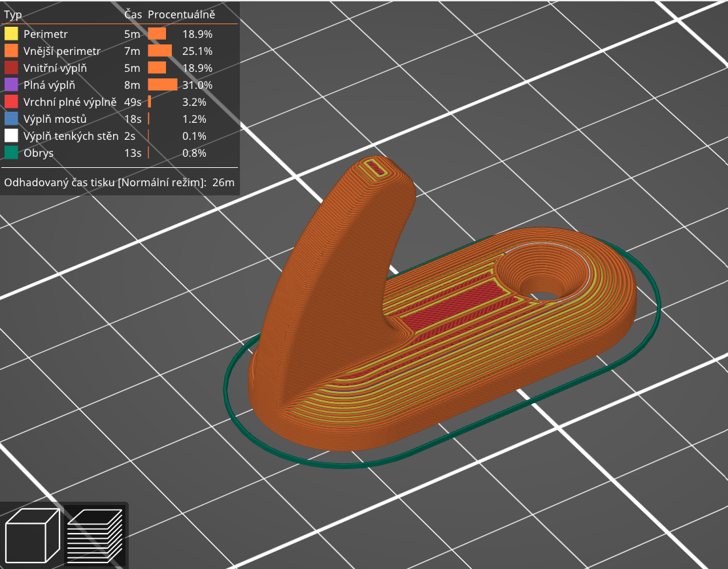Click the 3.2% percentage value

pos(194,102)
